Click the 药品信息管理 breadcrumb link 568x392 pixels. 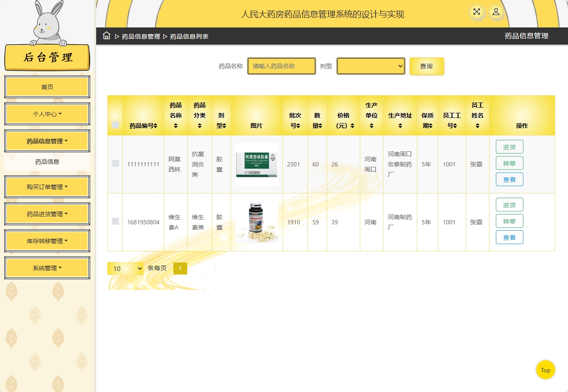141,36
